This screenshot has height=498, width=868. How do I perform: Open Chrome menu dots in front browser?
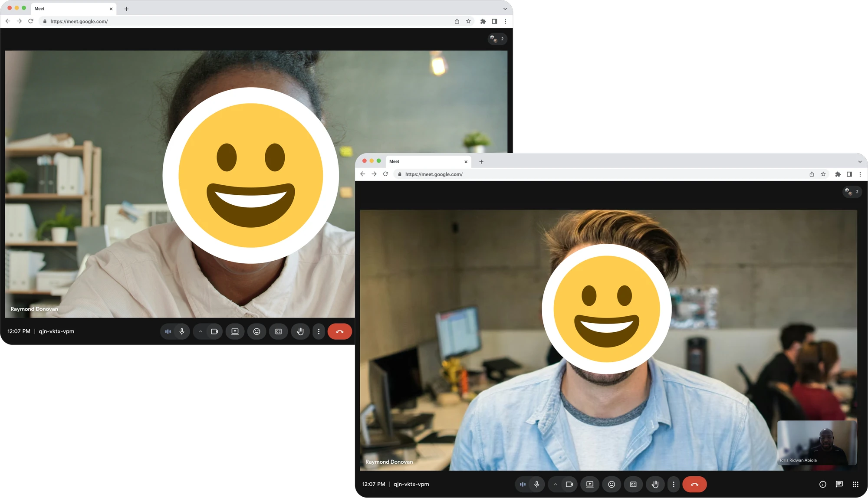860,174
